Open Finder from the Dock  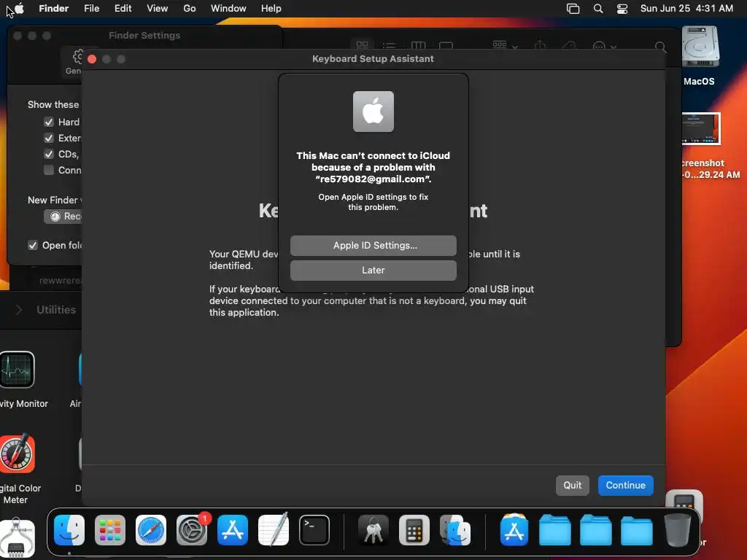tap(69, 530)
